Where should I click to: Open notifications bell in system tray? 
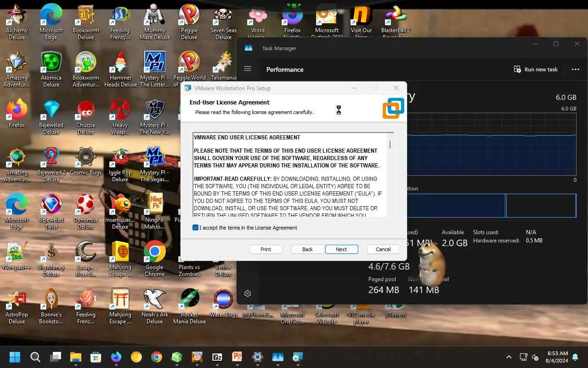[576, 357]
